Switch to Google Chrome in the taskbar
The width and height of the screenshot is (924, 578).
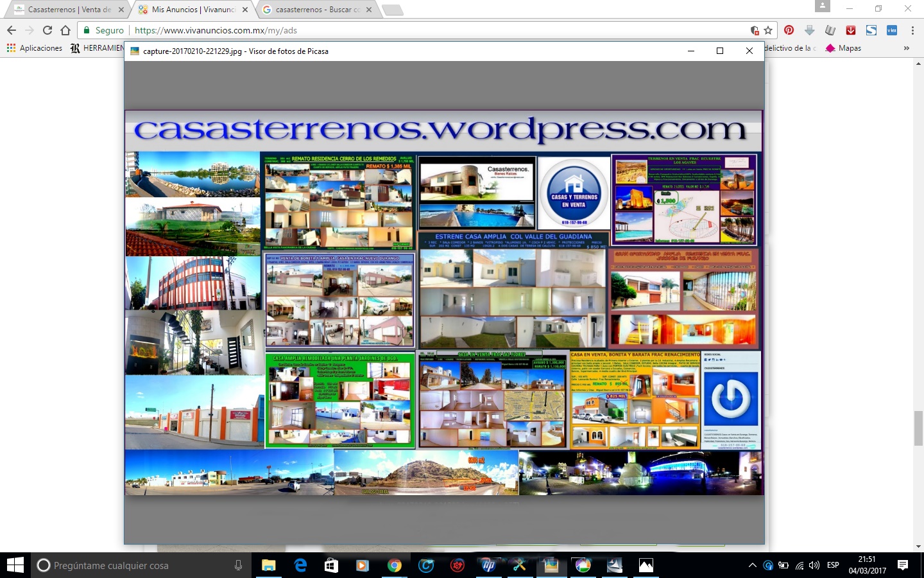[x=395, y=565]
